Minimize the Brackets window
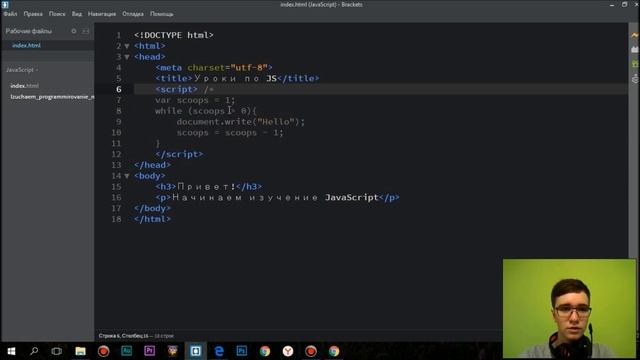 tap(612, 4)
